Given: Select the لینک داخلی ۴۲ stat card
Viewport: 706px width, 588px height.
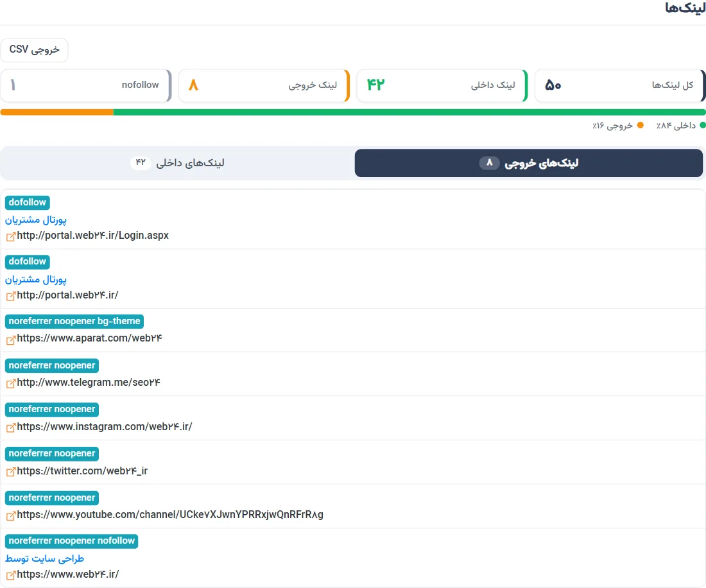Looking at the screenshot, I should click(x=442, y=85).
